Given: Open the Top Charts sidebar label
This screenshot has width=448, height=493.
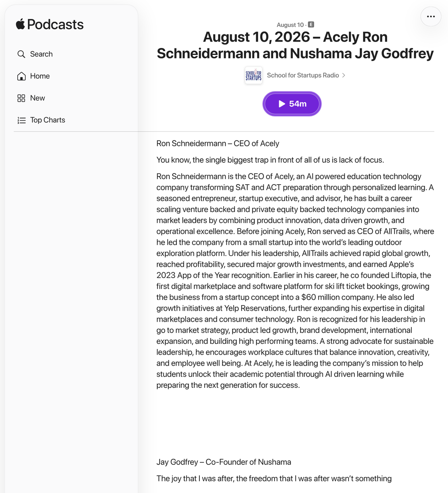Looking at the screenshot, I should 48,120.
